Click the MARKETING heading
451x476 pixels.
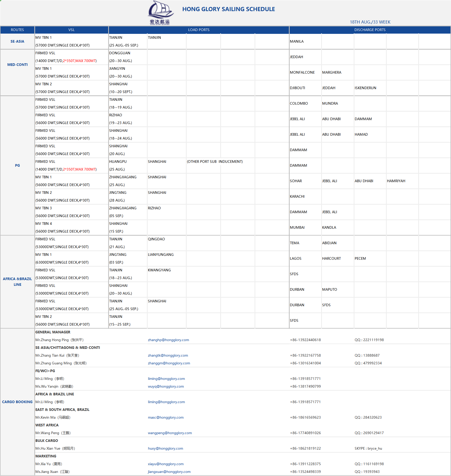pyautogui.click(x=46, y=456)
